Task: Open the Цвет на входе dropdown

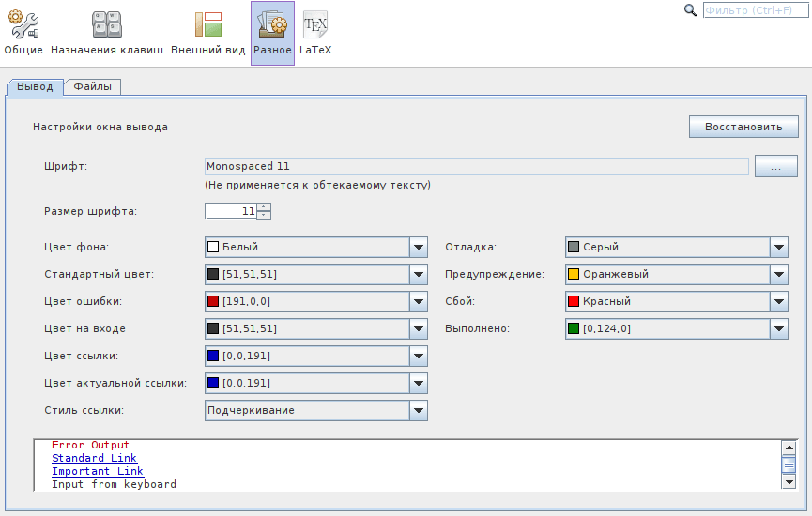Action: point(316,328)
